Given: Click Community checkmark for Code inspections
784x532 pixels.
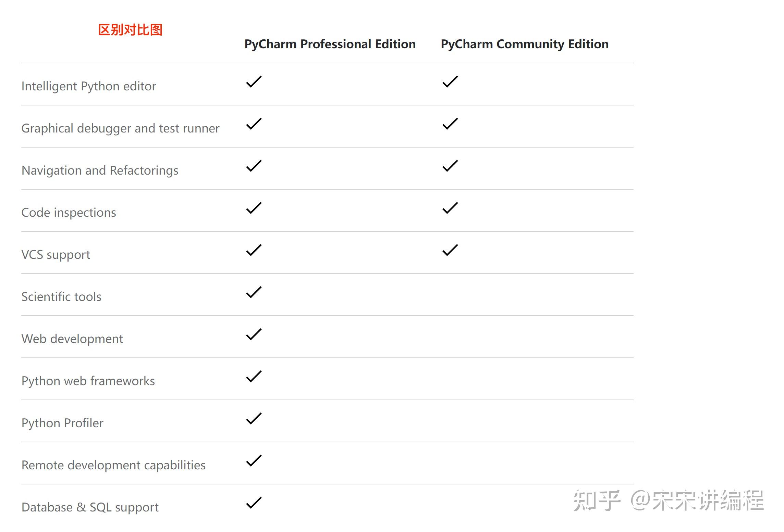Looking at the screenshot, I should pyautogui.click(x=450, y=208).
